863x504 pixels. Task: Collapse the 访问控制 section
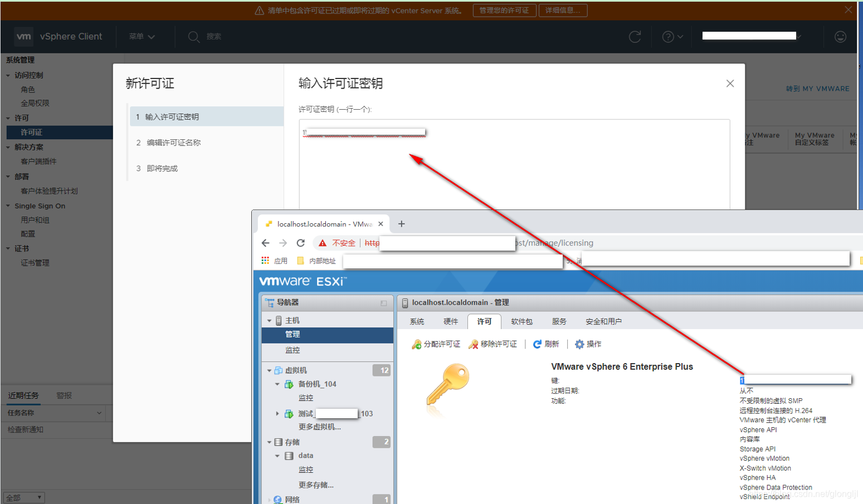point(8,75)
